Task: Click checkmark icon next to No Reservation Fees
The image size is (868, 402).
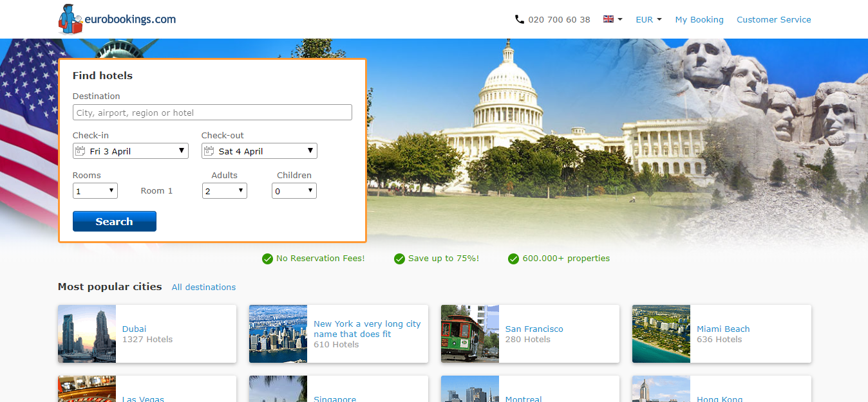Action: (x=267, y=259)
